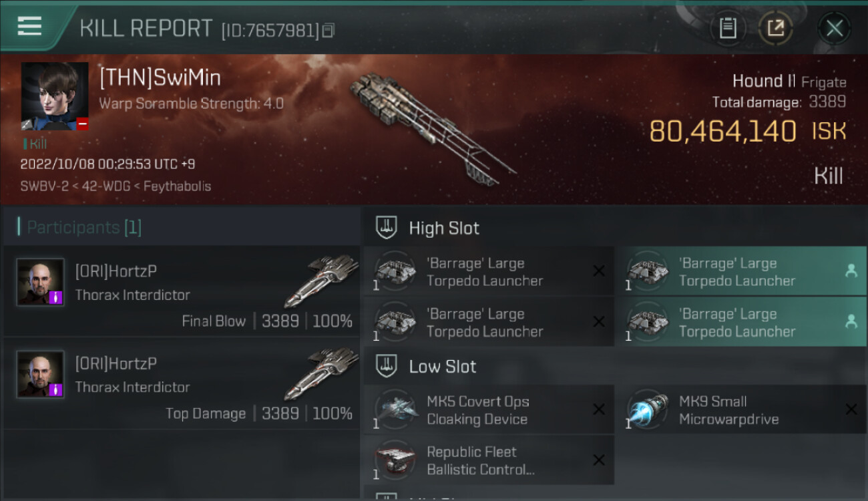Open the hamburger menu icon
This screenshot has height=501, width=868.
30,26
